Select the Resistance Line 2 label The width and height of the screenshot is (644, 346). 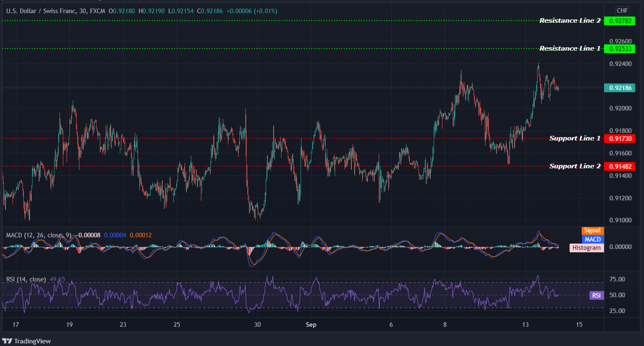[570, 21]
